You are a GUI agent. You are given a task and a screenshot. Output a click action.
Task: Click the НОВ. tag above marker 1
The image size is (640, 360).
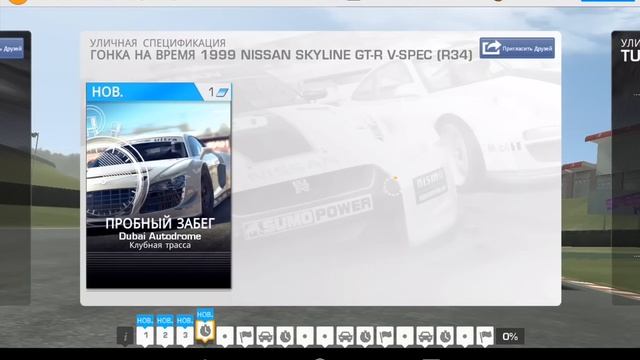coord(145,320)
